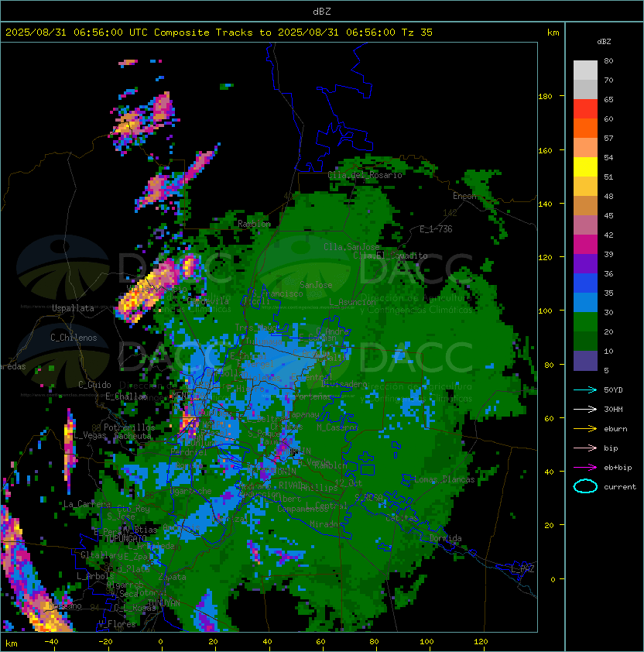Click the 'current' legend label text
The width and height of the screenshot is (644, 652).
click(620, 486)
